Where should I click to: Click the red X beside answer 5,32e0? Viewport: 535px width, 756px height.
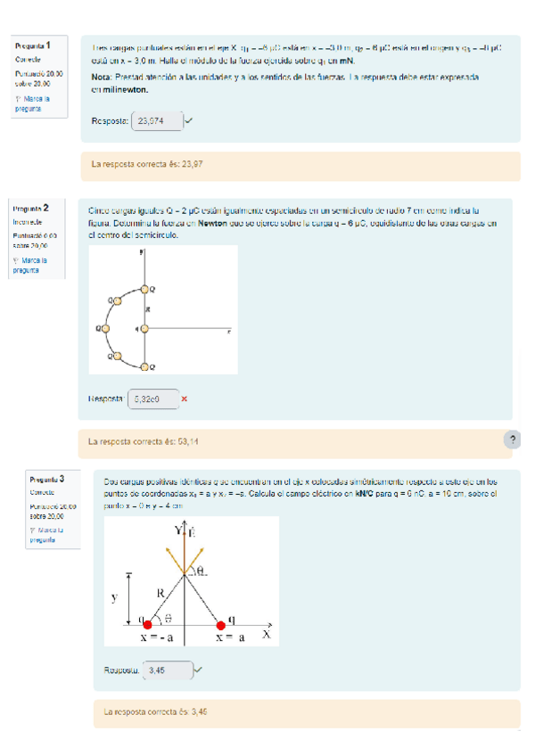184,399
